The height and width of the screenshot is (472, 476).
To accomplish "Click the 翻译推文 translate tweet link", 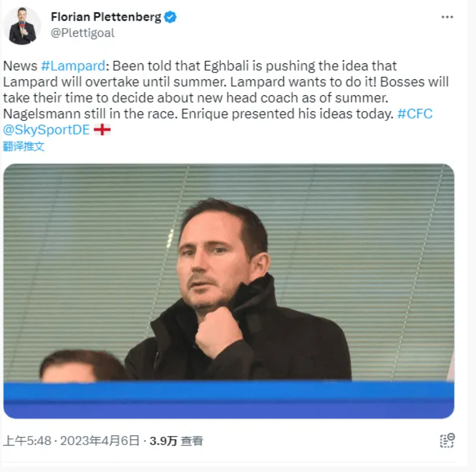I will (23, 146).
